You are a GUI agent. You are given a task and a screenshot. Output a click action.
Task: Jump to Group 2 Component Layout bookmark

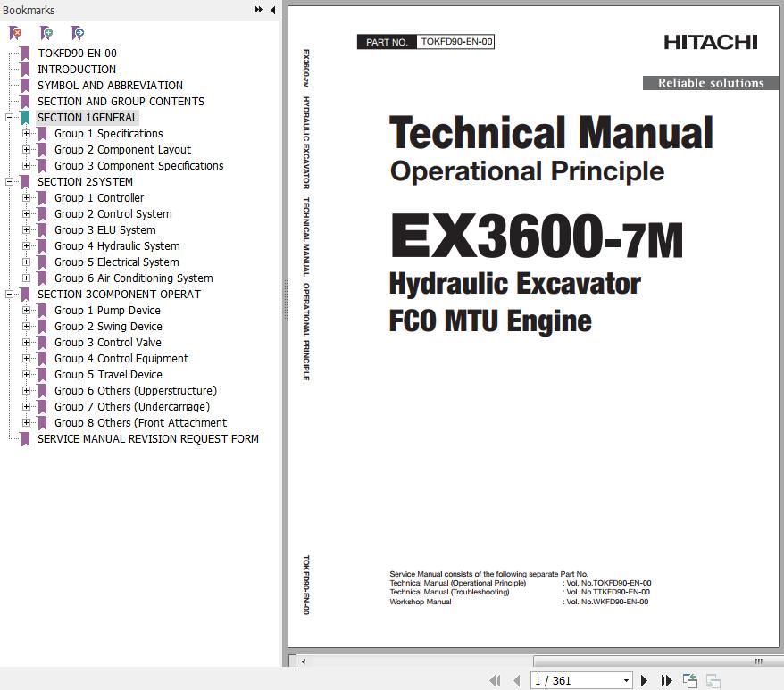click(x=122, y=149)
